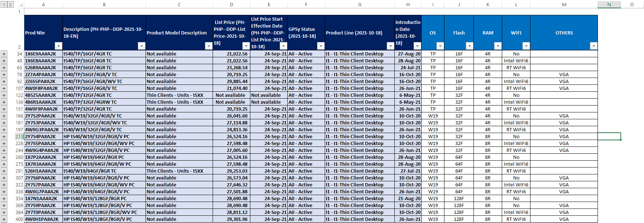Select introduction date 27-Jul-21
The image size is (644, 223).
[x=408, y=171]
